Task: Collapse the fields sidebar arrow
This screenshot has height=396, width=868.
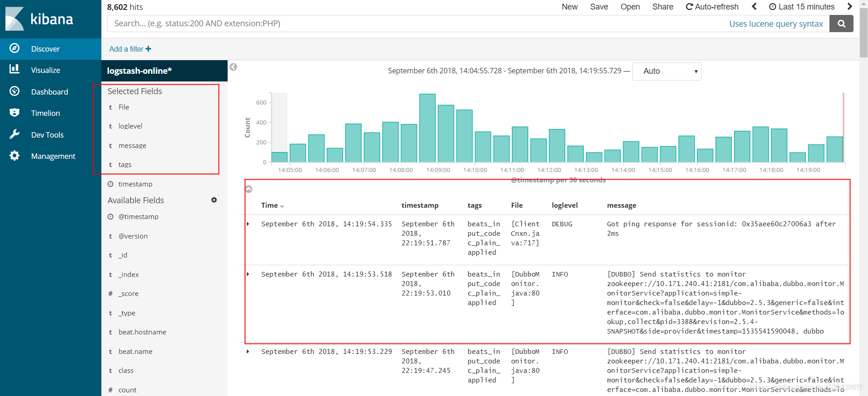Action: point(234,67)
